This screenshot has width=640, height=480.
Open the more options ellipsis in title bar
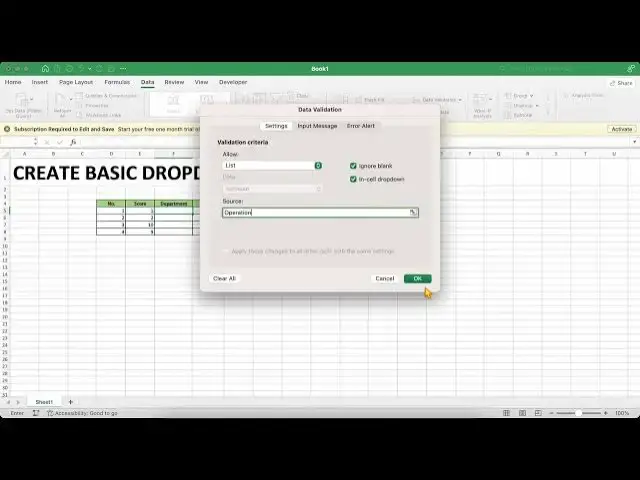tap(123, 69)
